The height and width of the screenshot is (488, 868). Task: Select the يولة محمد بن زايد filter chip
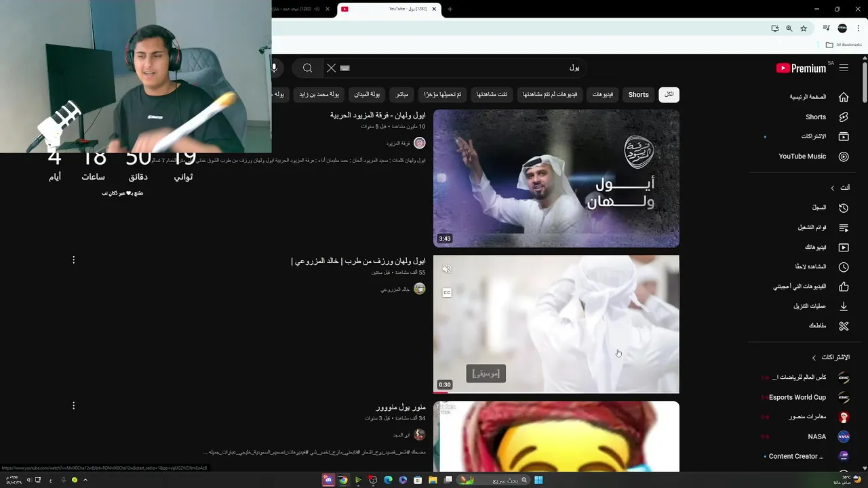tap(319, 94)
